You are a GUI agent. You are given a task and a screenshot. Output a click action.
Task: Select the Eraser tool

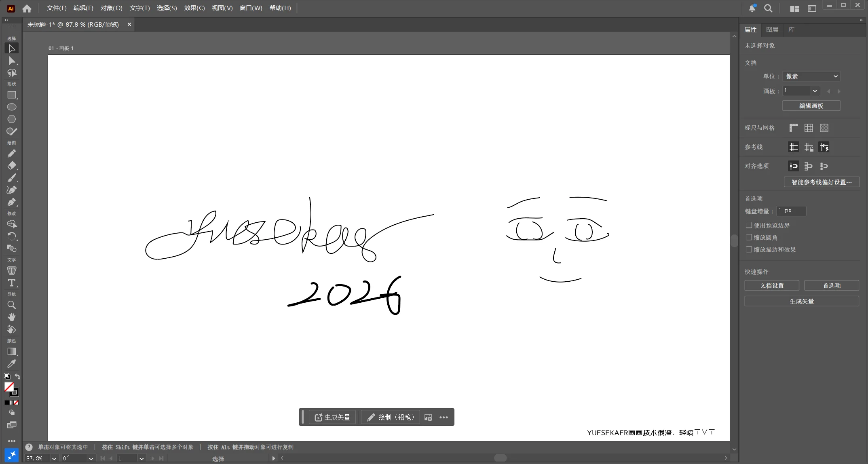click(x=12, y=166)
